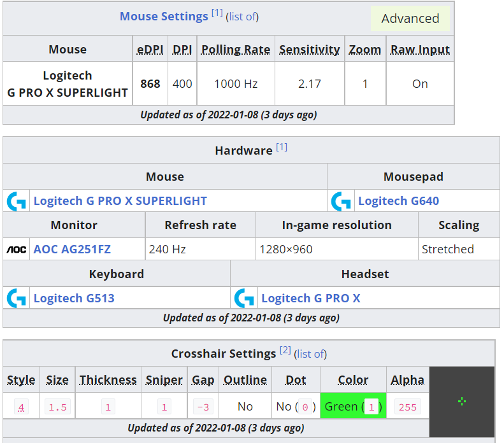Image resolution: width=504 pixels, height=443 pixels.
Task: Click the Logitech logo beside Logitech G640
Action: point(341,201)
